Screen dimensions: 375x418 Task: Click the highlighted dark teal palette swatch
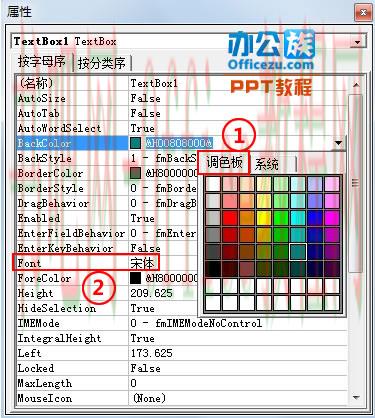(x=298, y=252)
